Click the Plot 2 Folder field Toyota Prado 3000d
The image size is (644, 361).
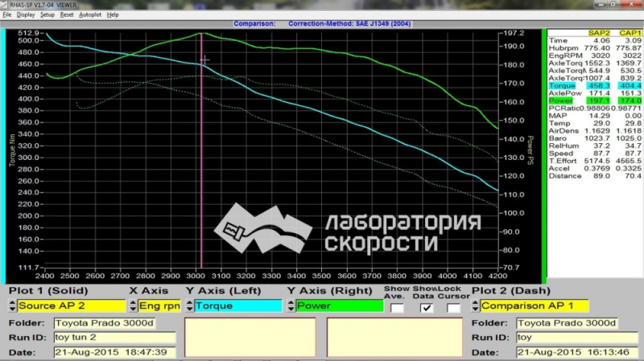pos(568,323)
